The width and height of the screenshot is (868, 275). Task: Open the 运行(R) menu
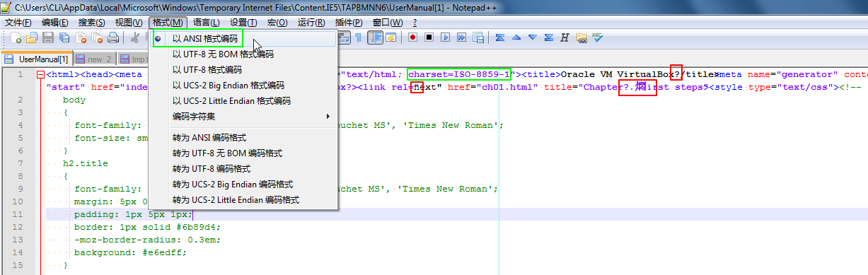311,23
